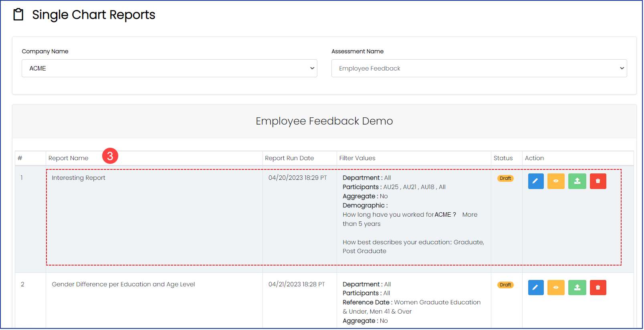Click the red numbered 3 marker

[x=110, y=156]
